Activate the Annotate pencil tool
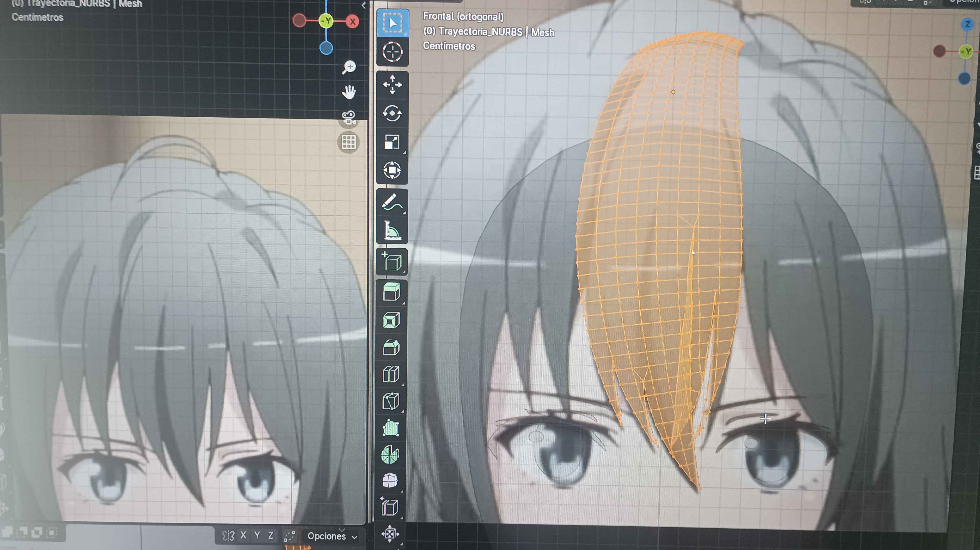 point(392,202)
